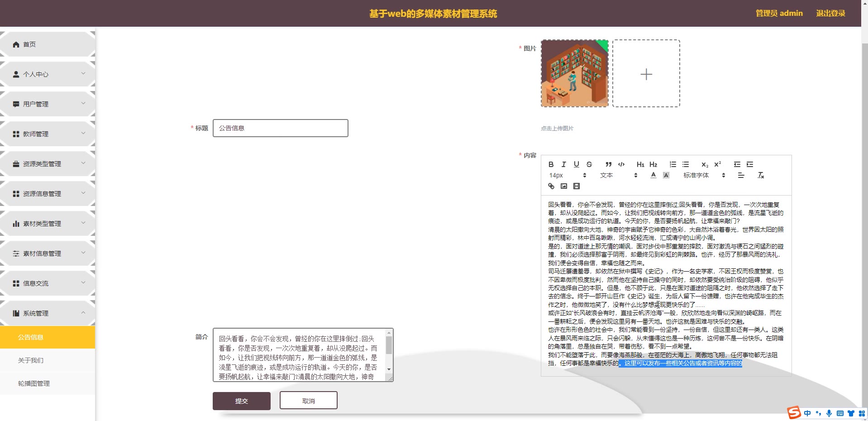Decrease indent of the paragraph
This screenshot has height=421, width=868.
click(737, 164)
